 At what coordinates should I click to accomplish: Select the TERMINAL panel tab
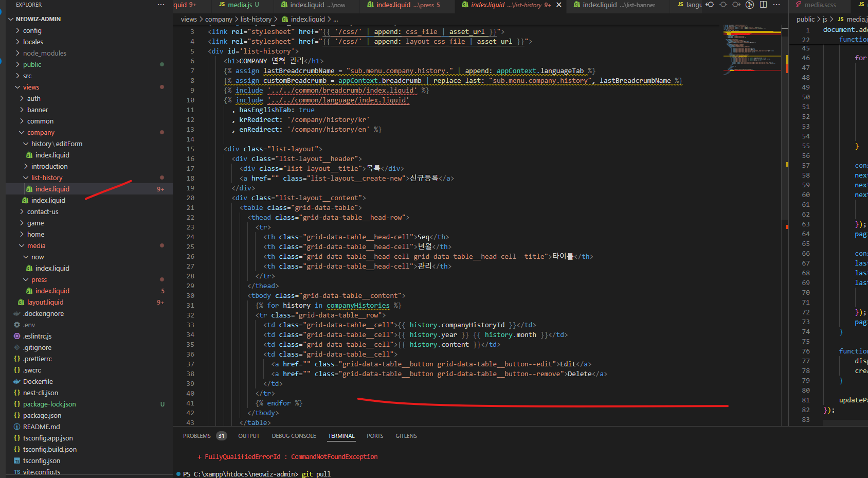pyautogui.click(x=341, y=436)
